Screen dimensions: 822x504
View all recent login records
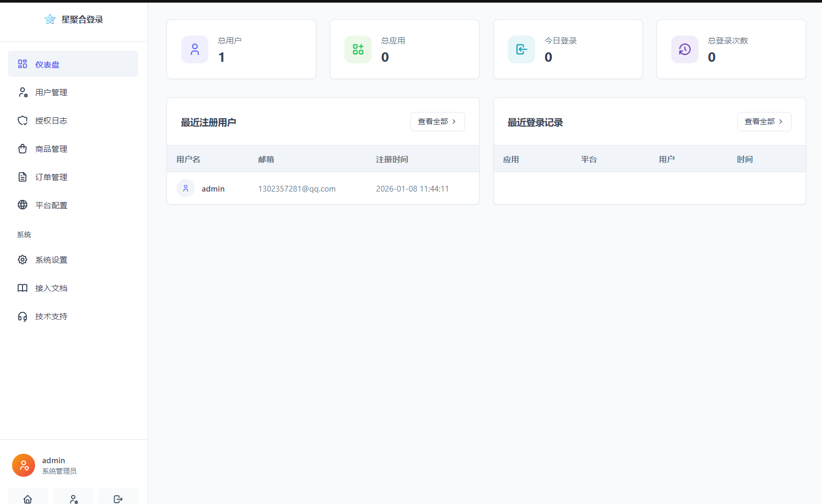click(764, 121)
